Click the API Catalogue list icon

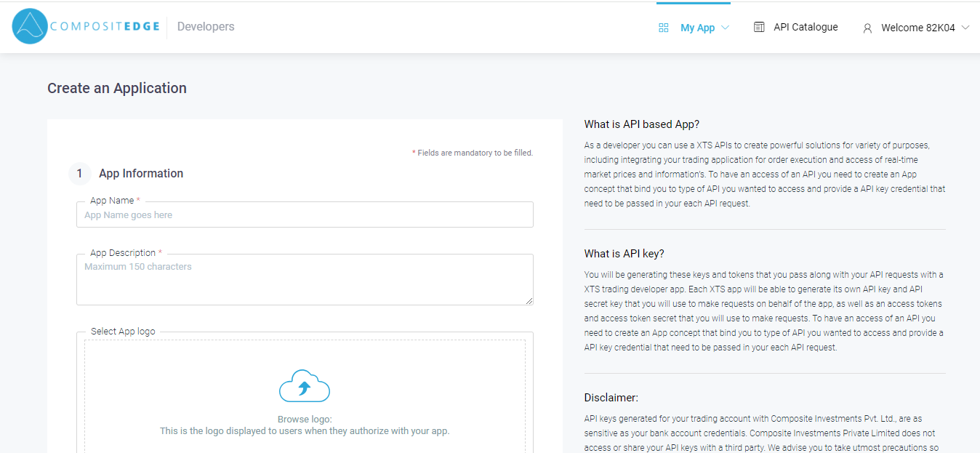click(759, 27)
